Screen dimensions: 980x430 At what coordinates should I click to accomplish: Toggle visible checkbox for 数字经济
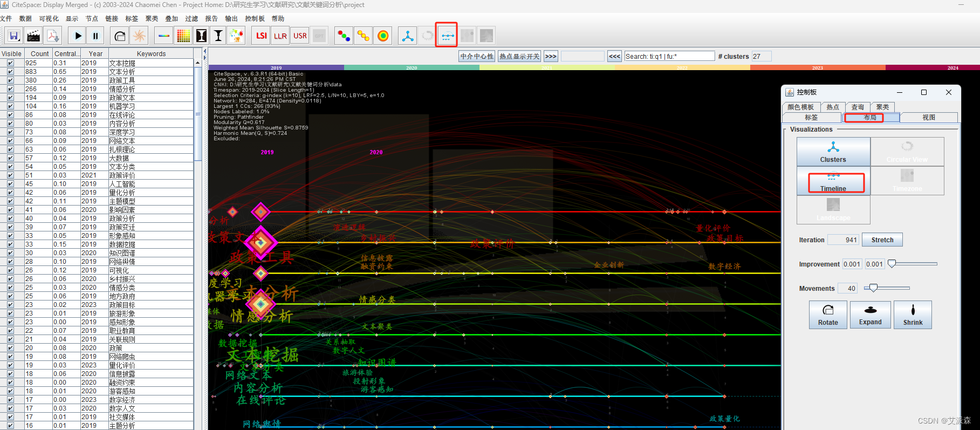pos(10,400)
